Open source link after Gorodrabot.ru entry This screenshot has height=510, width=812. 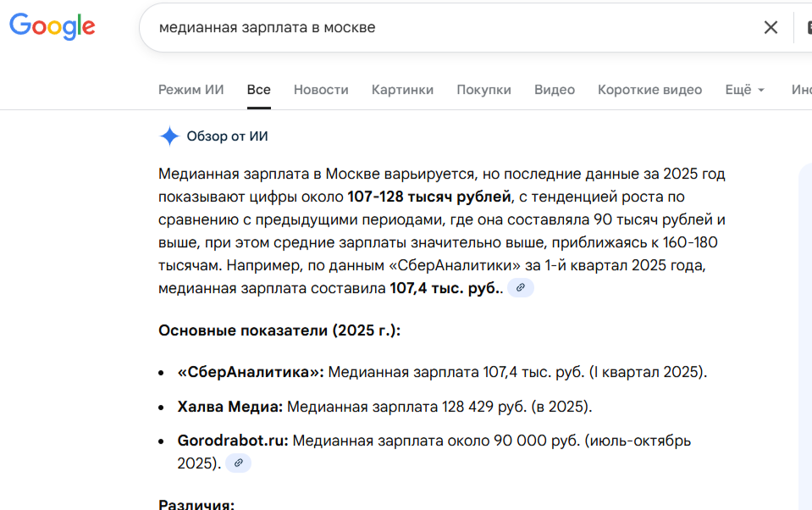point(238,463)
